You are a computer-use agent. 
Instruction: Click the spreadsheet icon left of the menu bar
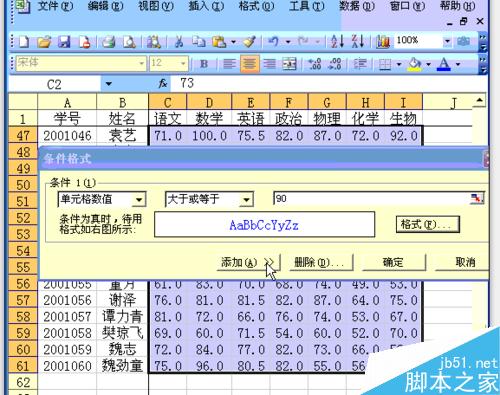click(x=23, y=6)
